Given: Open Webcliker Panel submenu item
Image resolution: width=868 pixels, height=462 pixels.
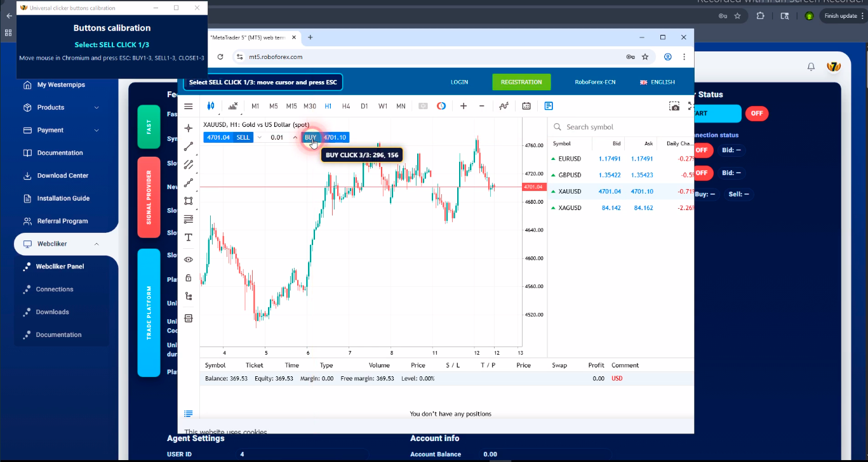Looking at the screenshot, I should click(x=60, y=267).
